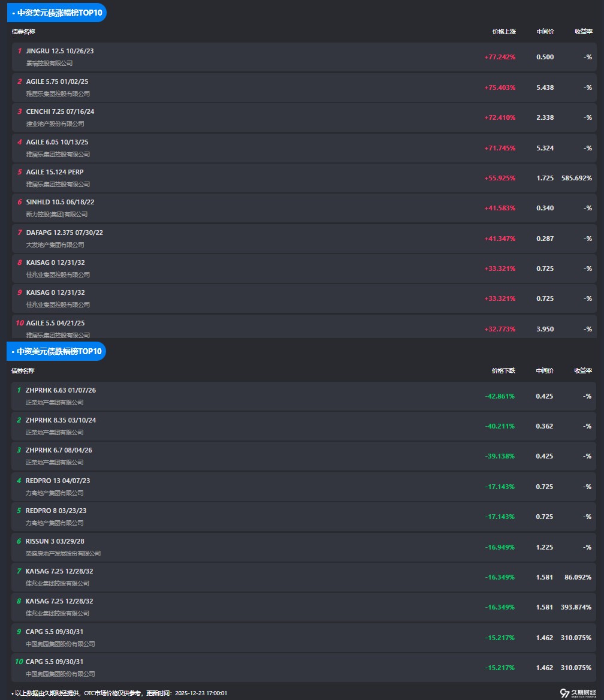Image resolution: width=604 pixels, height=700 pixels.
Task: Open the AGILE 15.124 PERP bond entry
Action: (x=55, y=172)
